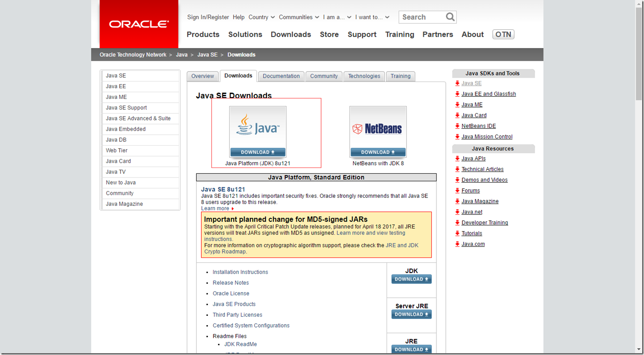Open the Training tab

coord(400,76)
